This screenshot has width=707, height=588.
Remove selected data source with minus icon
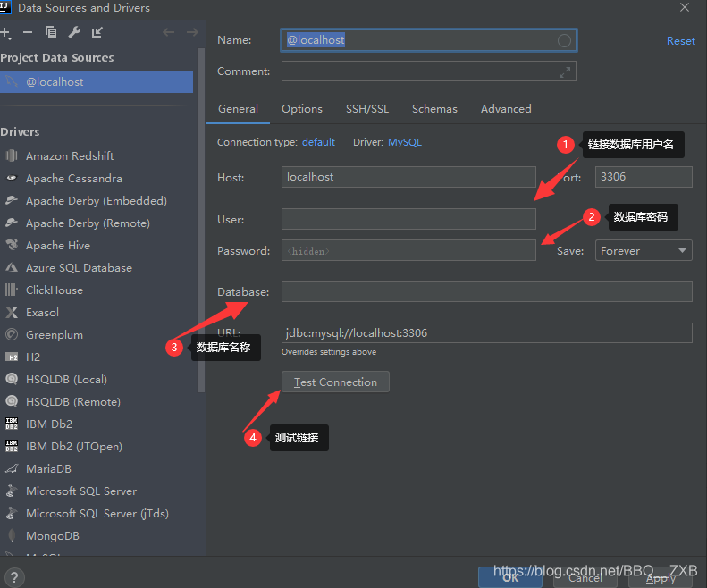(28, 32)
